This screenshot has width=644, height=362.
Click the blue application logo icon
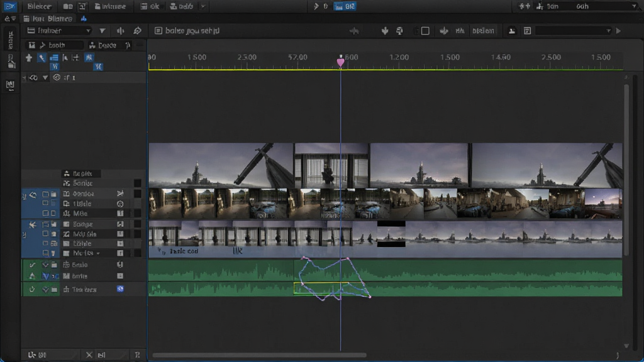(x=9, y=6)
